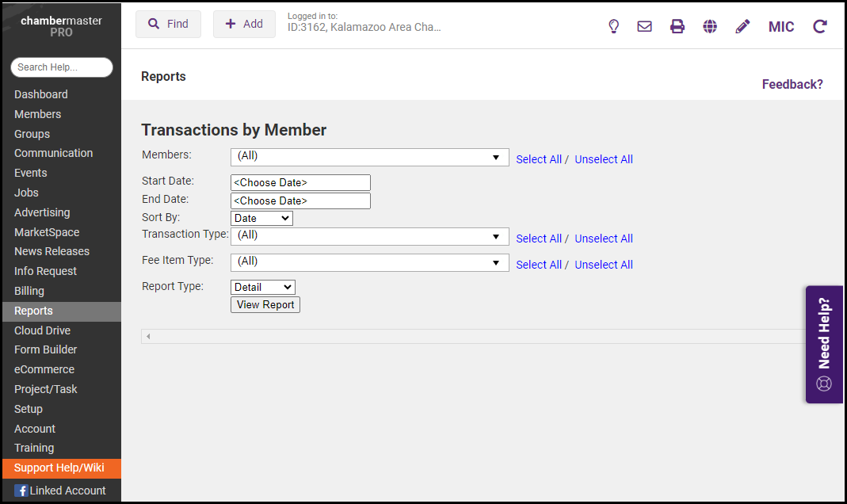Open Billing in the sidebar
This screenshot has width=847, height=504.
coord(29,291)
